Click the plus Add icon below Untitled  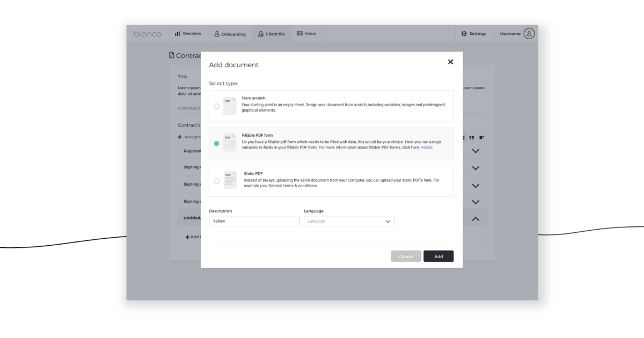(x=187, y=237)
